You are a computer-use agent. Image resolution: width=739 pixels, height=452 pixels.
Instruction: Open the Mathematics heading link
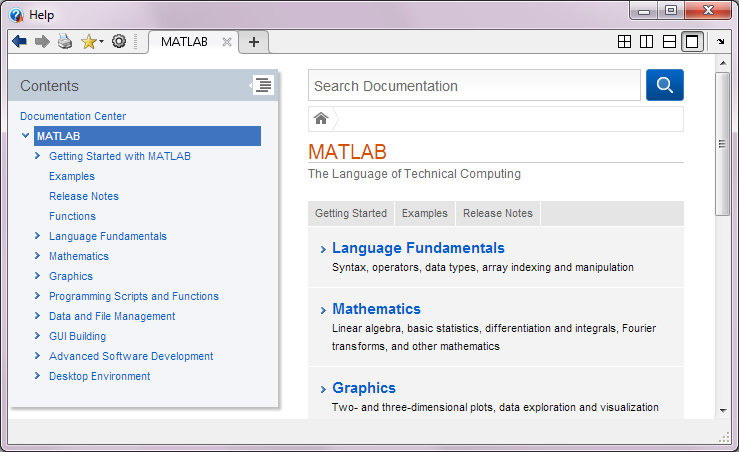[x=376, y=309]
